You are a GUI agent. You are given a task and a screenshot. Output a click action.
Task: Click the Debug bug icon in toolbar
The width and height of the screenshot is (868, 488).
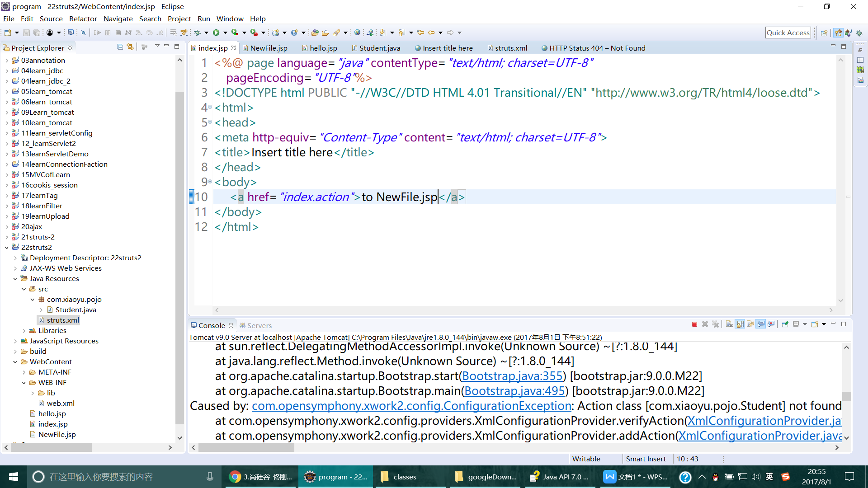tap(197, 33)
